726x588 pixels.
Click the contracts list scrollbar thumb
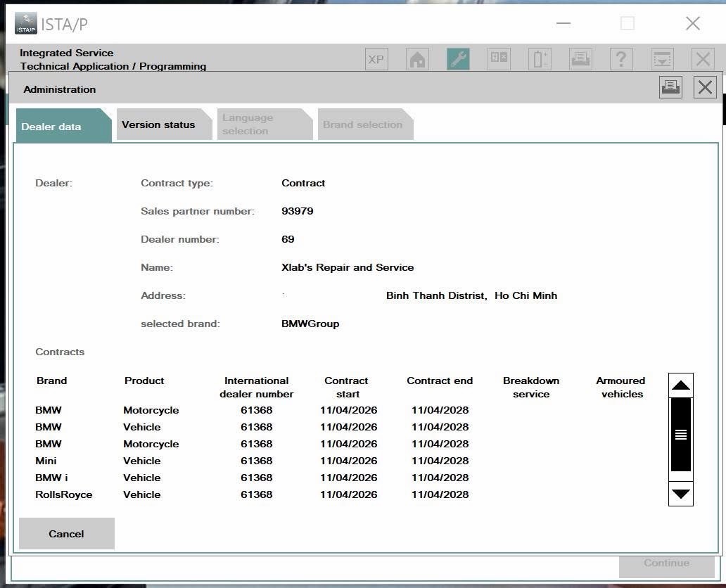point(680,434)
